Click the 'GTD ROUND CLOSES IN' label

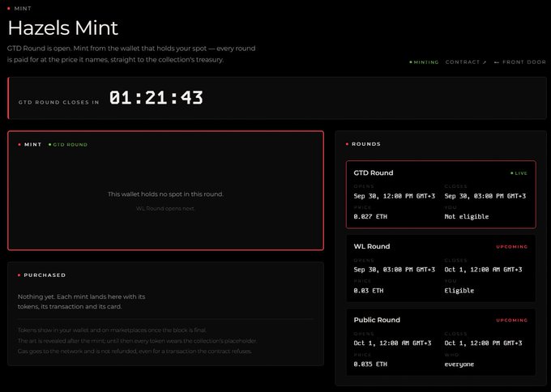(58, 102)
